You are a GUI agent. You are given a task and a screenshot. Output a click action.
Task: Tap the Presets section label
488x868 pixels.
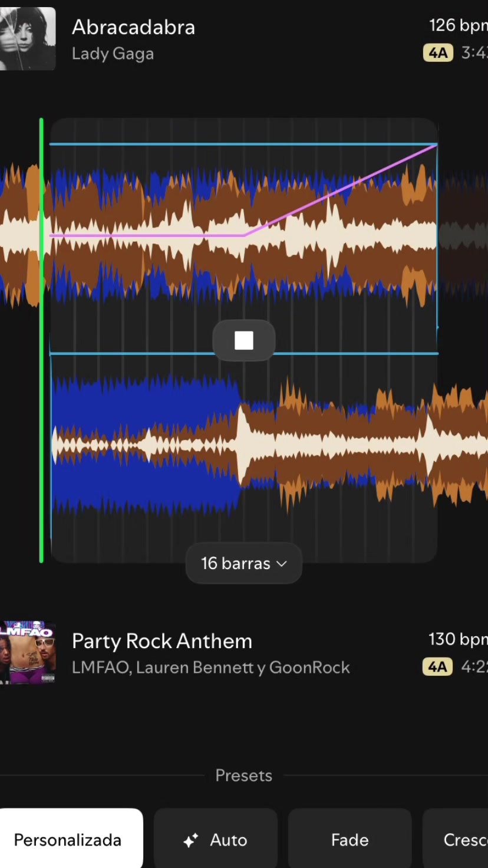244,775
